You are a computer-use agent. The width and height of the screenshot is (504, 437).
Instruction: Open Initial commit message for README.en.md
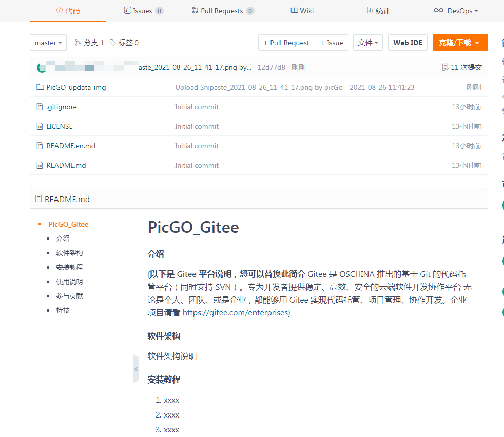[x=197, y=146]
